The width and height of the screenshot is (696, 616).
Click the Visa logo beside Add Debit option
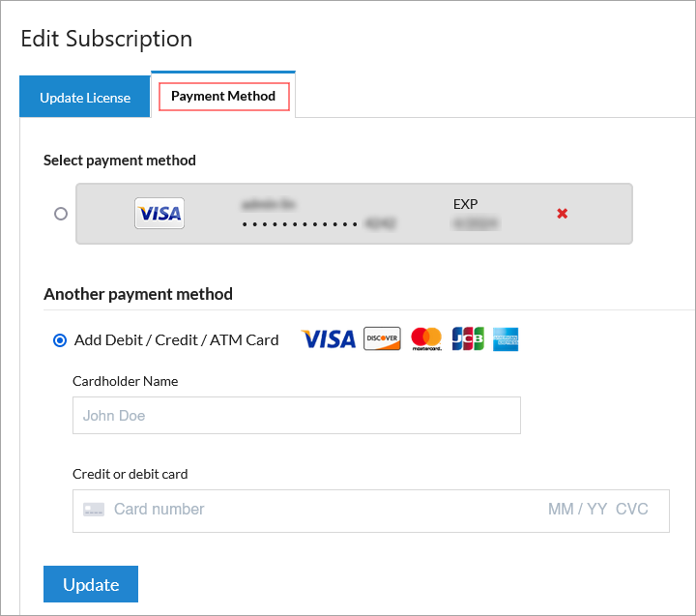click(x=329, y=339)
